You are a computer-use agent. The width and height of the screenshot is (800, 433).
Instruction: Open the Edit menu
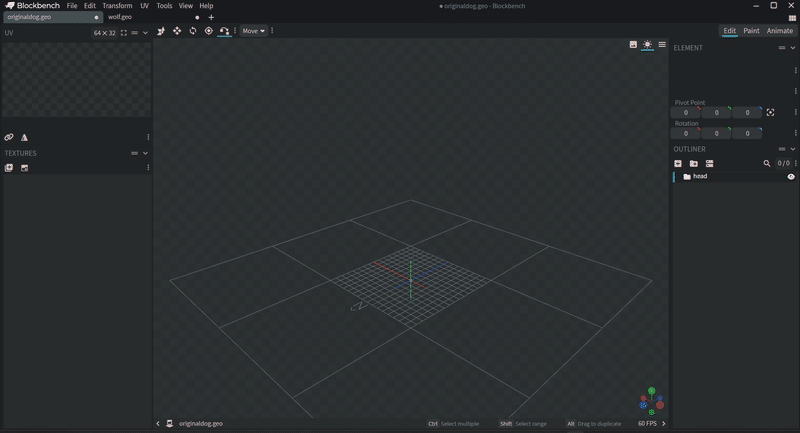(90, 6)
